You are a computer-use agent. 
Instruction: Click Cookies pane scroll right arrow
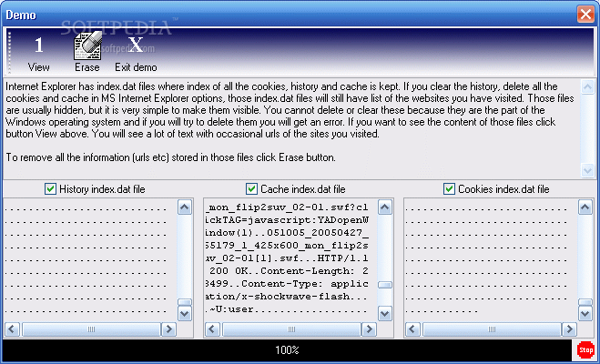pyautogui.click(x=569, y=329)
